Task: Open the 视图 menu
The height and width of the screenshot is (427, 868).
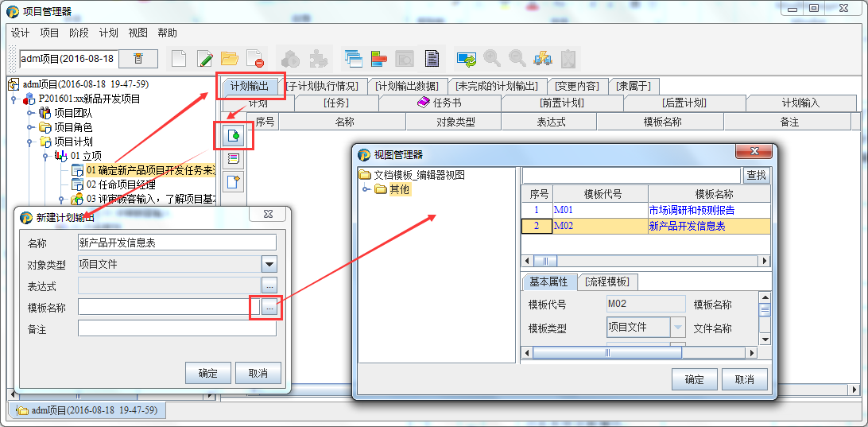Action: click(x=138, y=33)
